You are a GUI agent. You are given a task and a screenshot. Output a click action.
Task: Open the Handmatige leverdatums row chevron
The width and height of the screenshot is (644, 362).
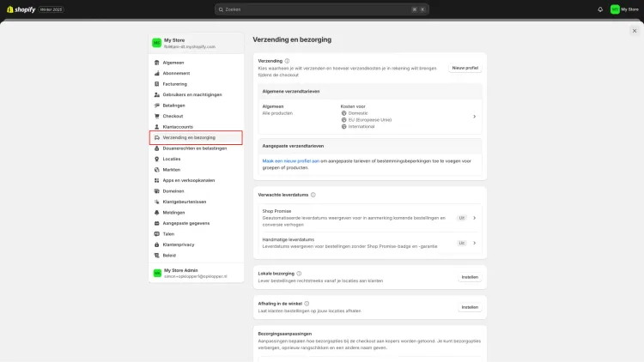click(474, 243)
